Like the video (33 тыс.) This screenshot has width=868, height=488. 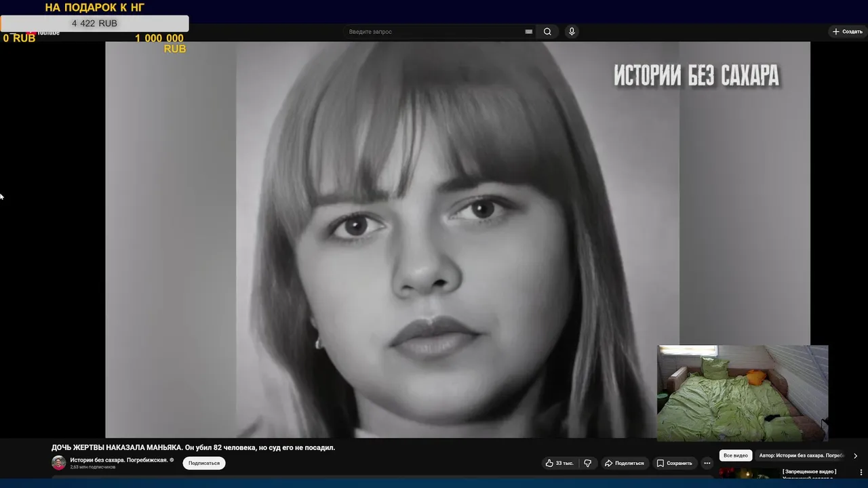559,463
